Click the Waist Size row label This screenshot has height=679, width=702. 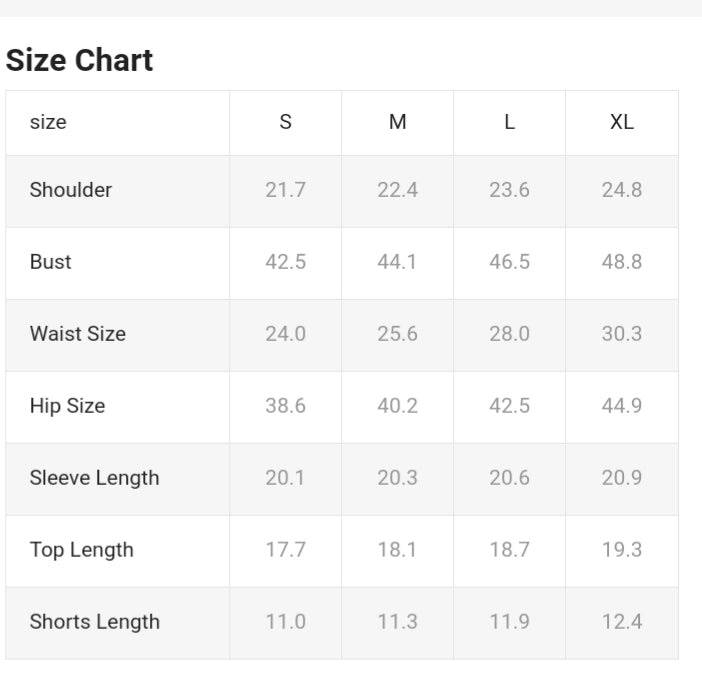tap(78, 334)
